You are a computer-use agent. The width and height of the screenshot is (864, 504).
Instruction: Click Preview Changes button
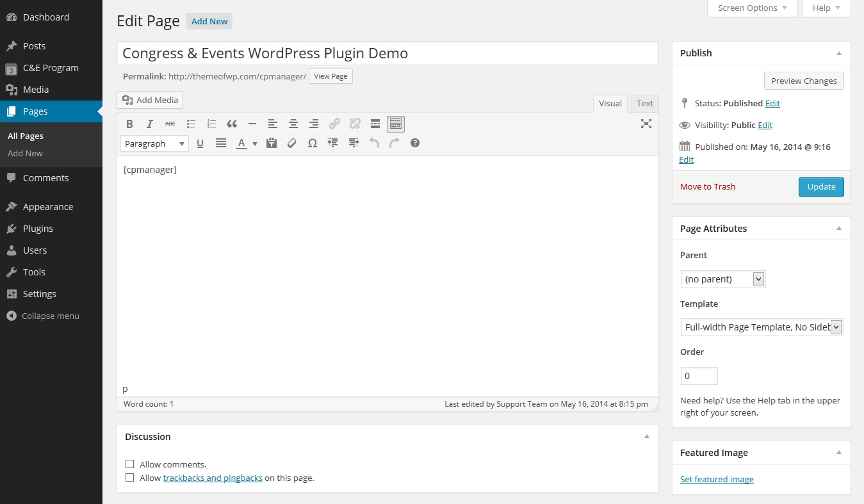(x=804, y=81)
